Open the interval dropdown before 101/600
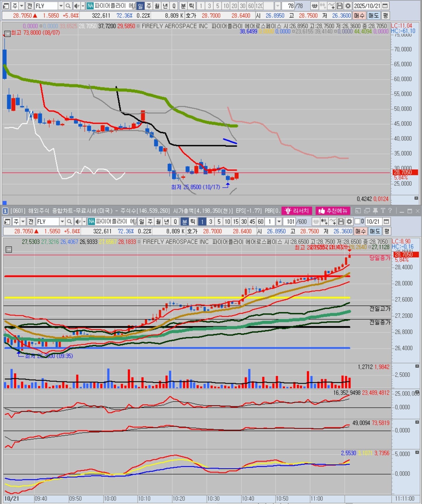Viewport: 422px width, 504px height. tap(279, 221)
